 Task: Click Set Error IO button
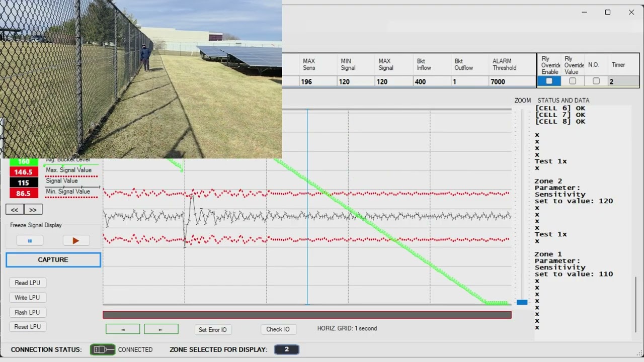[213, 330]
